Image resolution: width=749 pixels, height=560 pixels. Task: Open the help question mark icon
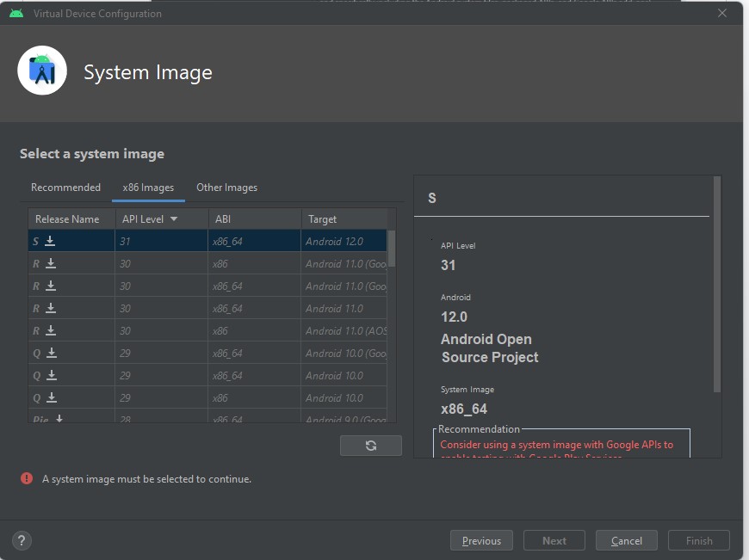(22, 541)
